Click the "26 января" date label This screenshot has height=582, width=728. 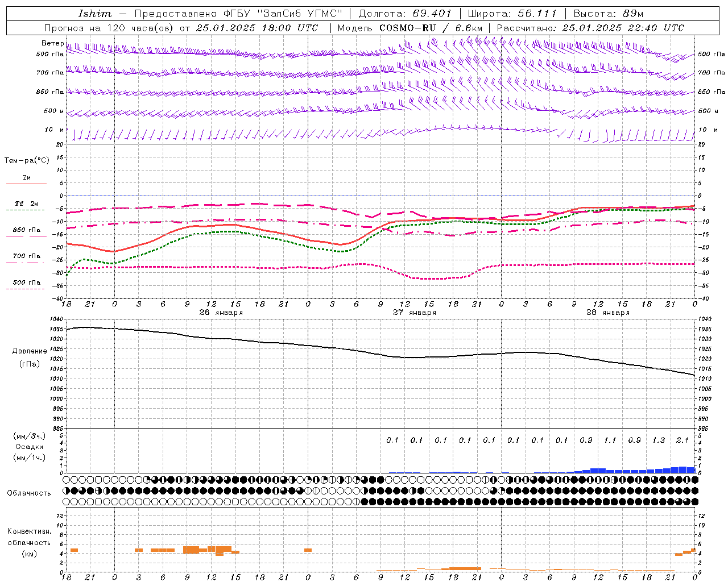click(x=221, y=313)
